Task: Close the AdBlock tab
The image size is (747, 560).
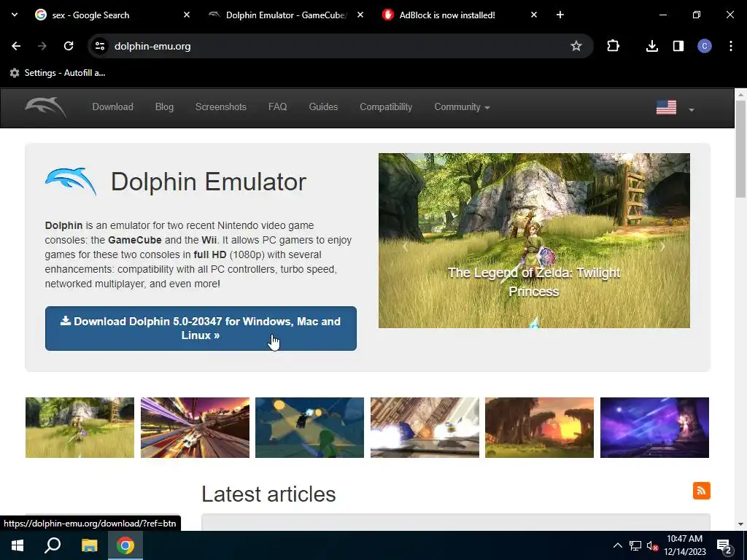Action: pos(534,15)
